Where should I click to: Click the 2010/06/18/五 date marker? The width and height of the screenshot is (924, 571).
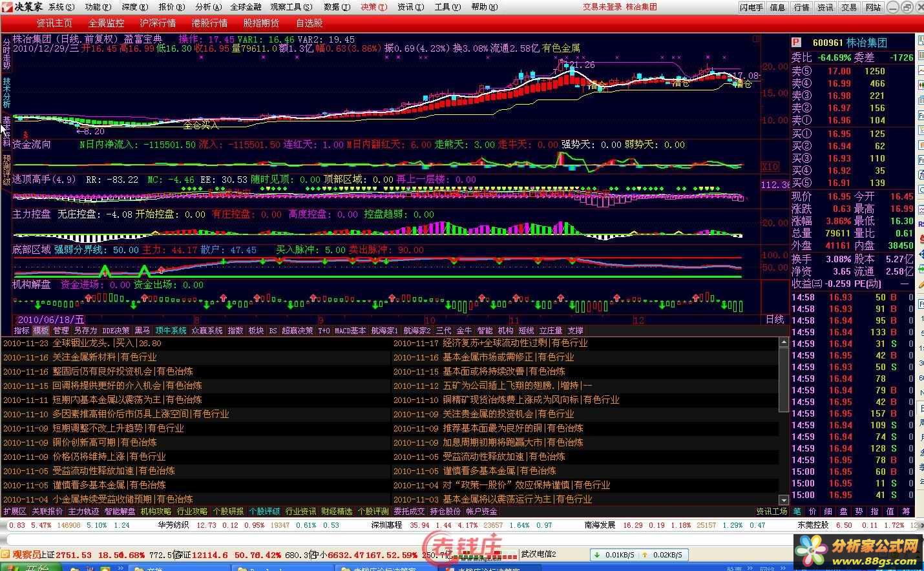click(50, 319)
